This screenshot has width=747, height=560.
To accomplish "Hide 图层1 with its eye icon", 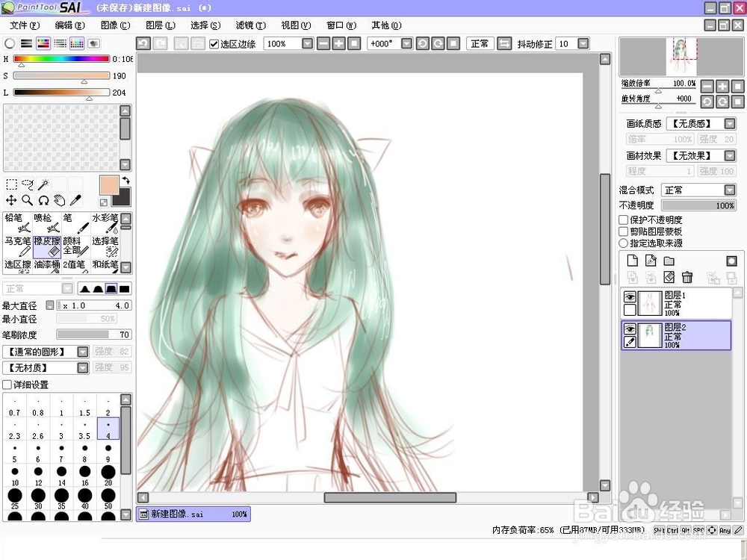I will tap(630, 296).
